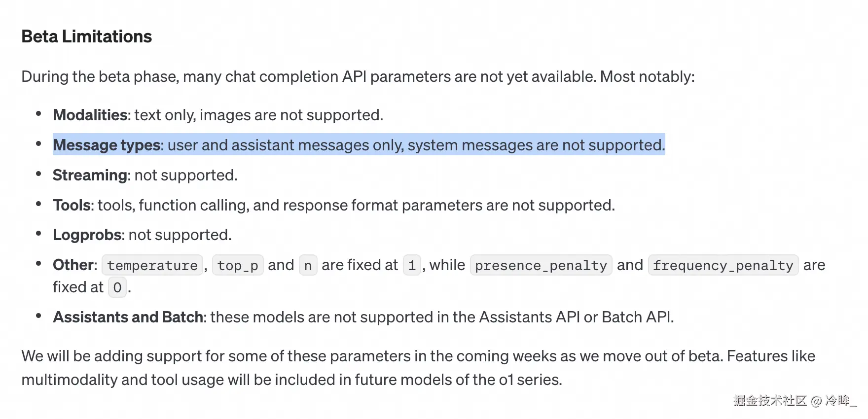Click the frequency_penalty code tag
The image size is (868, 419).
(x=723, y=265)
